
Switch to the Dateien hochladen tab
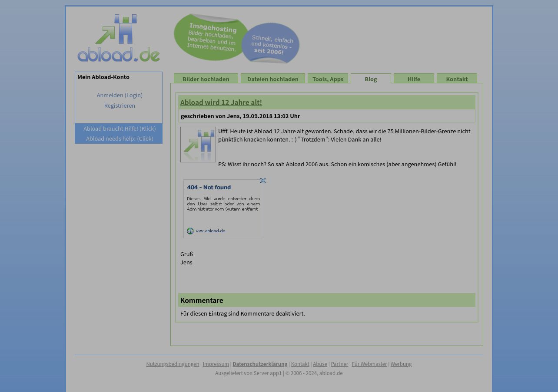[x=273, y=79]
